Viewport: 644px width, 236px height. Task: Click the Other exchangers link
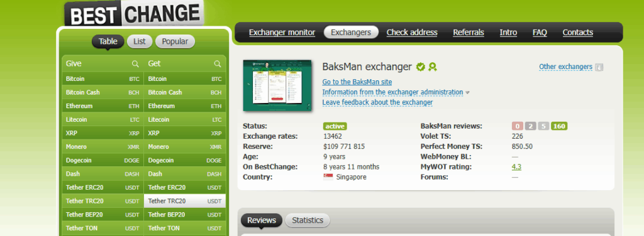565,67
